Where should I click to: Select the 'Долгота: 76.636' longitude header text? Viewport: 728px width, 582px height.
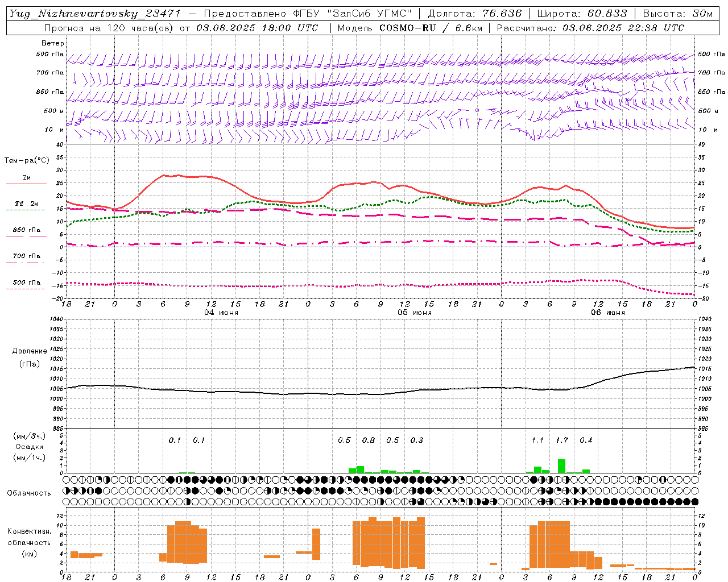pos(474,14)
